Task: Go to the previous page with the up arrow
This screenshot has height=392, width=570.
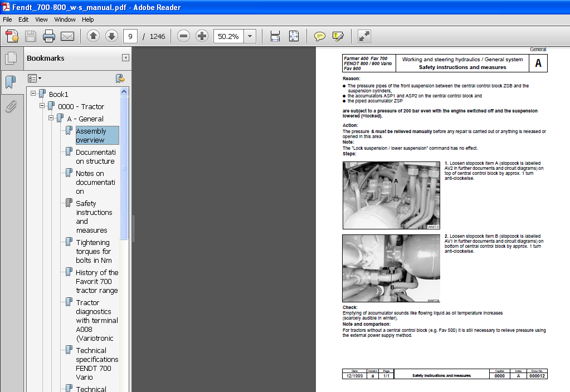Action: (x=93, y=36)
